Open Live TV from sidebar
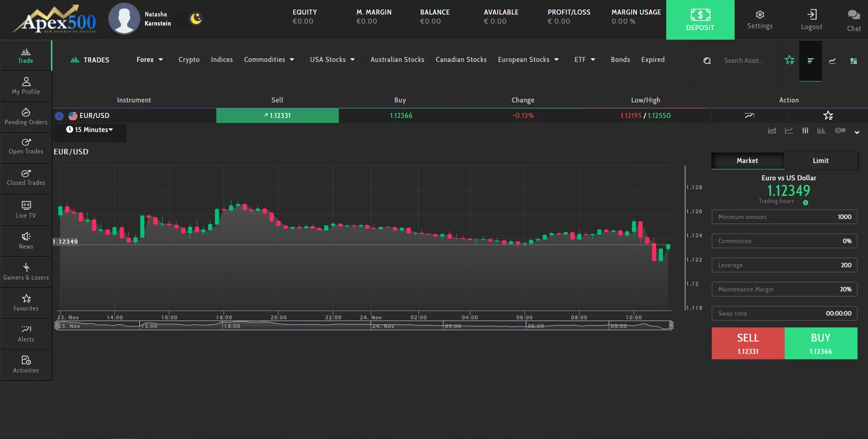 pos(26,210)
